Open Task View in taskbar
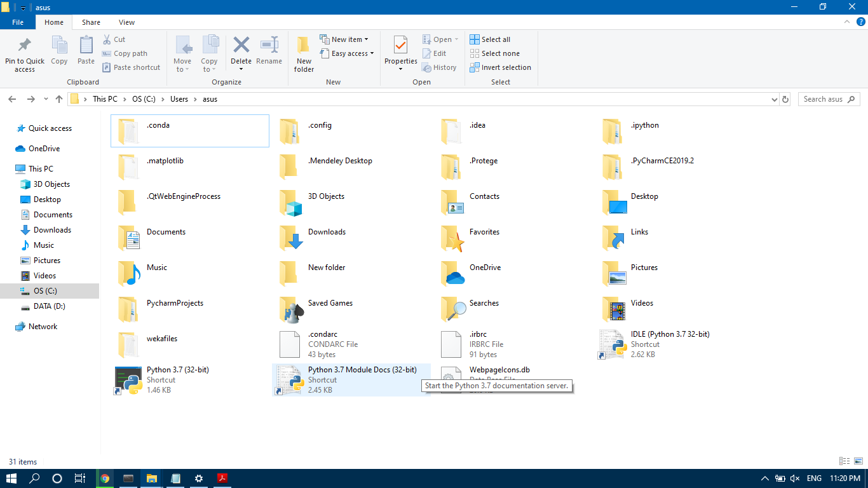This screenshot has width=868, height=488. point(79,478)
